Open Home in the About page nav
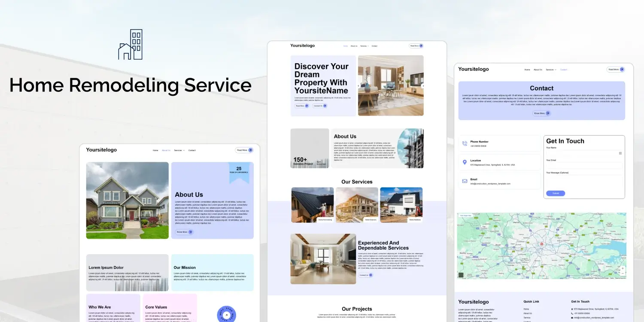 coord(155,150)
